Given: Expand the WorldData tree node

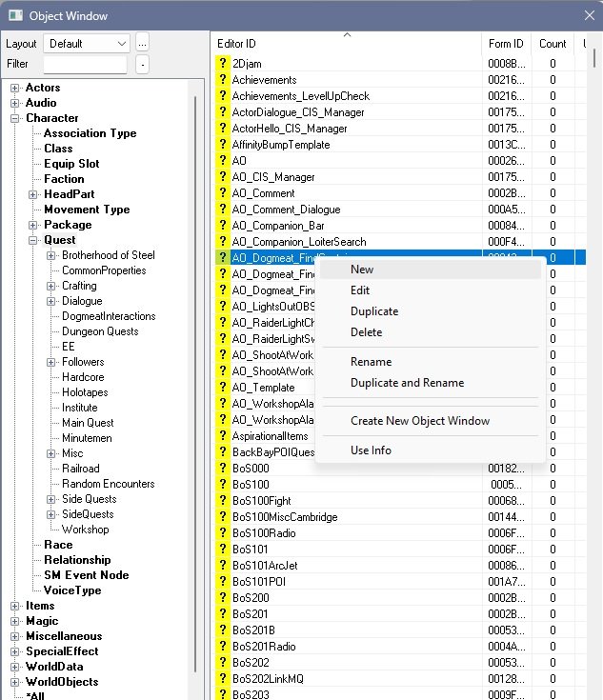Looking at the screenshot, I should (x=14, y=667).
